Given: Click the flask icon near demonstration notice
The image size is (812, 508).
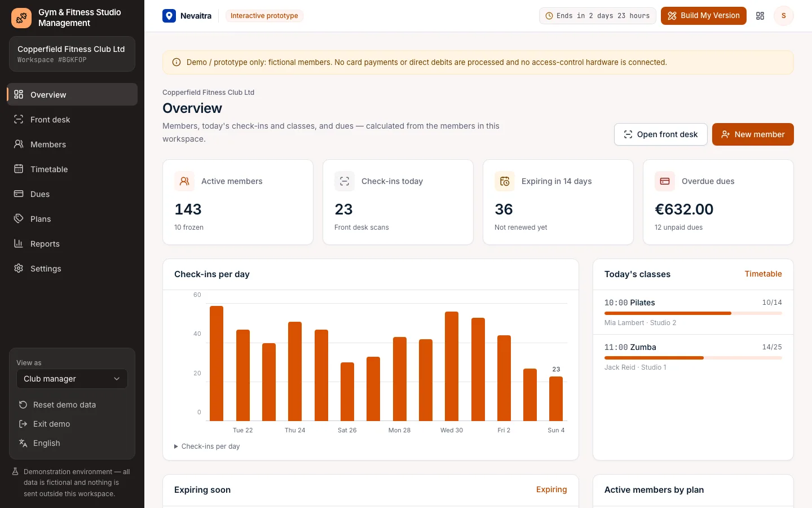Looking at the screenshot, I should click(16, 472).
